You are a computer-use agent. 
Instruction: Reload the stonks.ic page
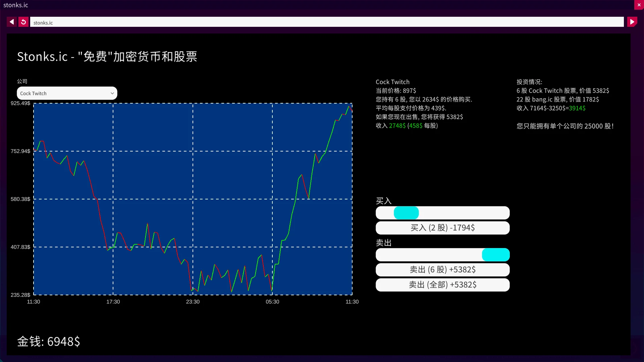23,22
